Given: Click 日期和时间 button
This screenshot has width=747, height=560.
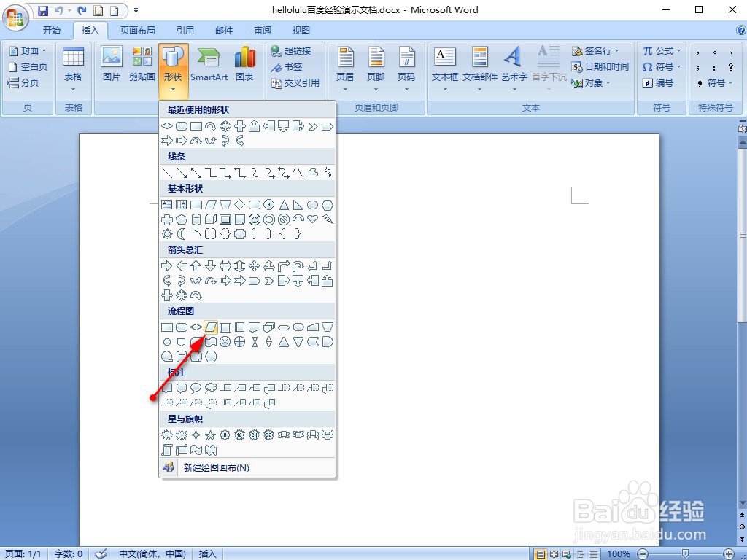Looking at the screenshot, I should (600, 66).
